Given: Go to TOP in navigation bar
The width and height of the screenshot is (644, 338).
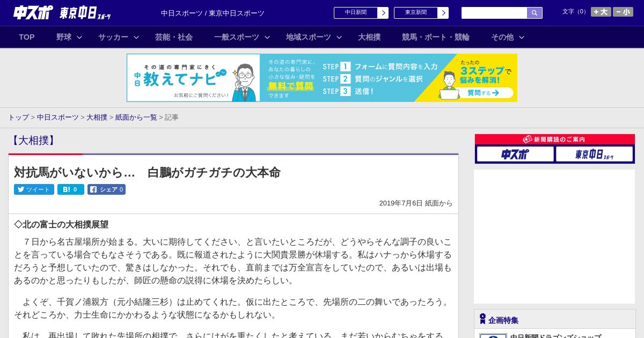Looking at the screenshot, I should (x=27, y=37).
